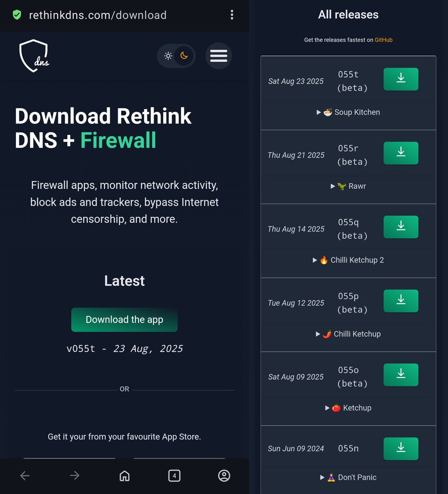Expand the Chilli Ketchup 2 details

click(x=348, y=260)
